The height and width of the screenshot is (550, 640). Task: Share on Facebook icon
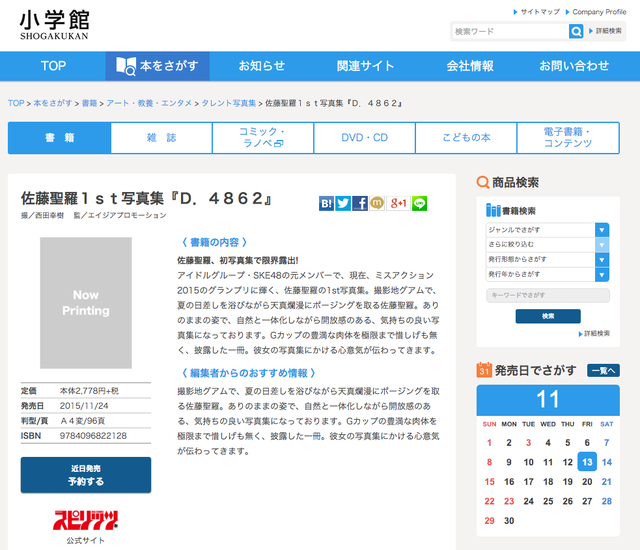click(360, 203)
